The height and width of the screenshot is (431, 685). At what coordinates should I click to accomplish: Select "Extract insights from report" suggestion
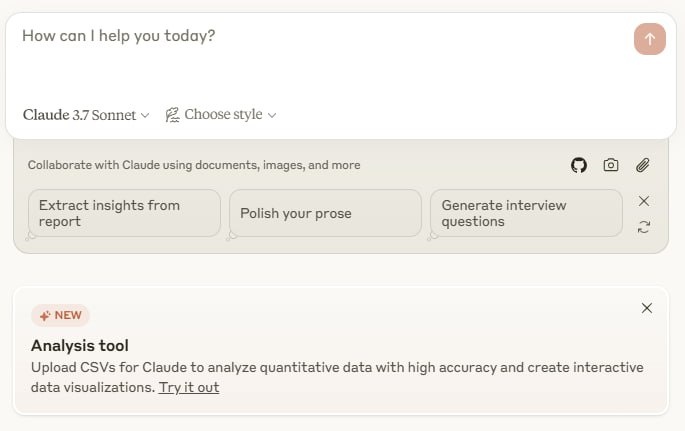124,213
